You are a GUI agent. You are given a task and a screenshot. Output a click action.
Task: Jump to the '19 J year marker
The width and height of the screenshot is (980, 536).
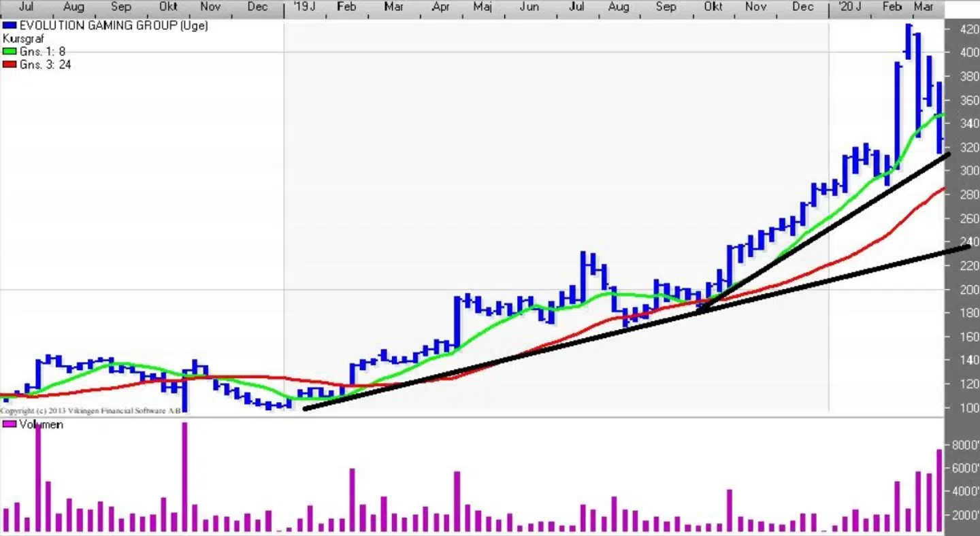[304, 7]
